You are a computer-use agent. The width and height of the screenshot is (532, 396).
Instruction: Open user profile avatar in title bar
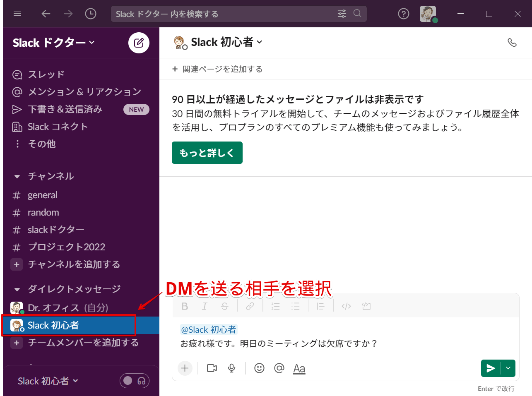click(x=428, y=14)
